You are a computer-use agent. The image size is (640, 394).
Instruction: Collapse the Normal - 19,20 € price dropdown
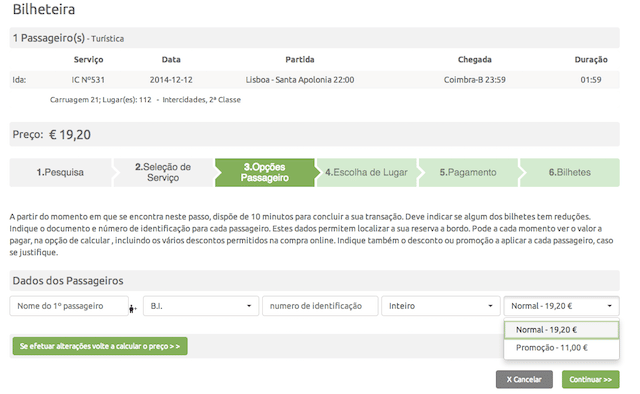562,306
